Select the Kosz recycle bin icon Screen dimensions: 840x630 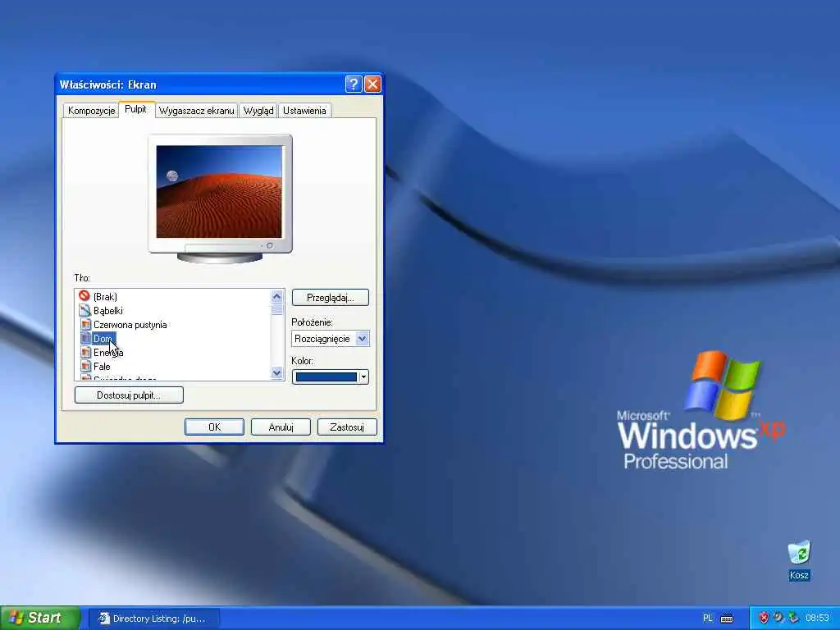pos(799,560)
